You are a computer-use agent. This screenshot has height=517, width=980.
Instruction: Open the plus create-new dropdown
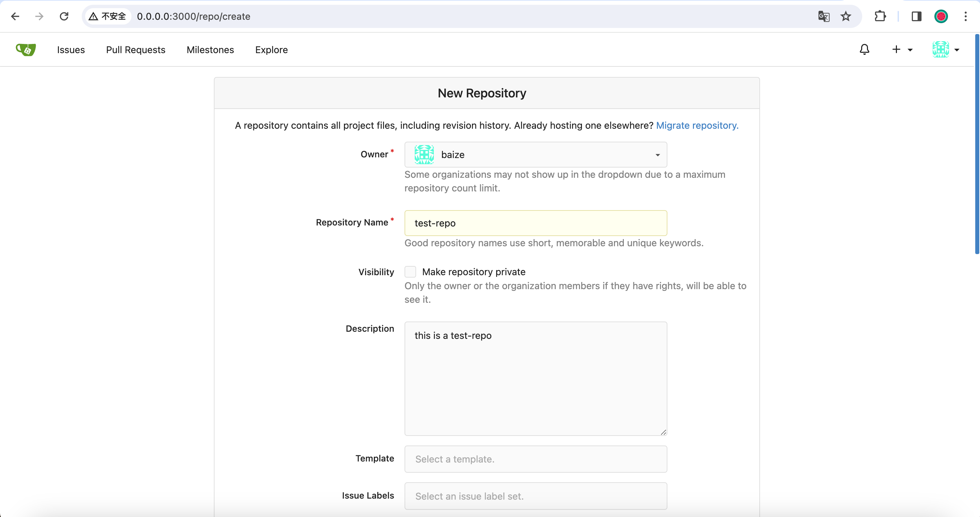point(902,49)
